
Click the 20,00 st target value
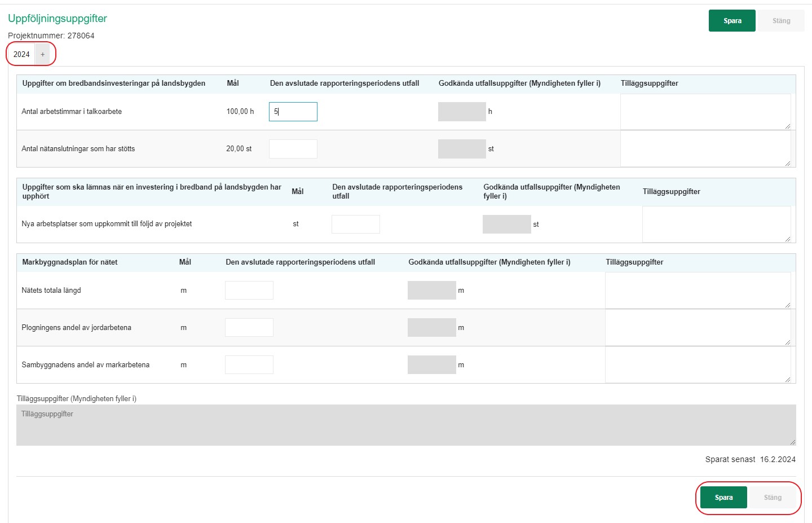[239, 149]
